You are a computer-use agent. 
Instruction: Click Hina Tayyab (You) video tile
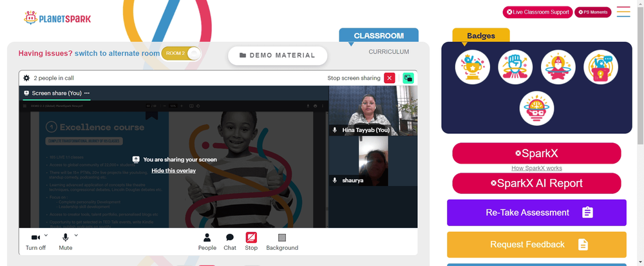373,111
